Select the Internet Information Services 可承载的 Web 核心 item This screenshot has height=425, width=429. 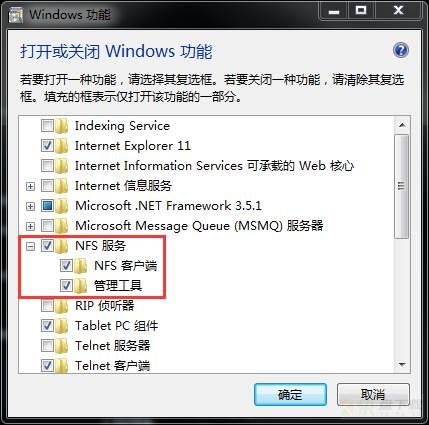[214, 166]
